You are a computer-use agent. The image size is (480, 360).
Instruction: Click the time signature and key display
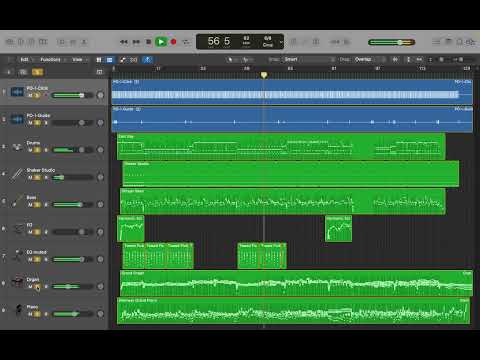click(268, 41)
